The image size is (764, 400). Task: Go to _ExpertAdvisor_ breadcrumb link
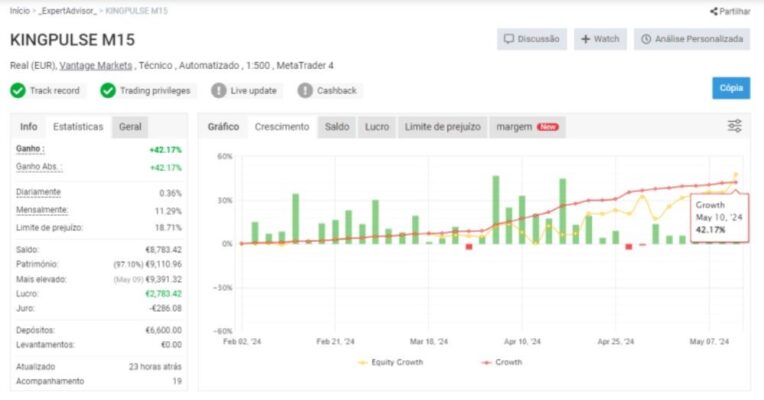[x=69, y=11]
